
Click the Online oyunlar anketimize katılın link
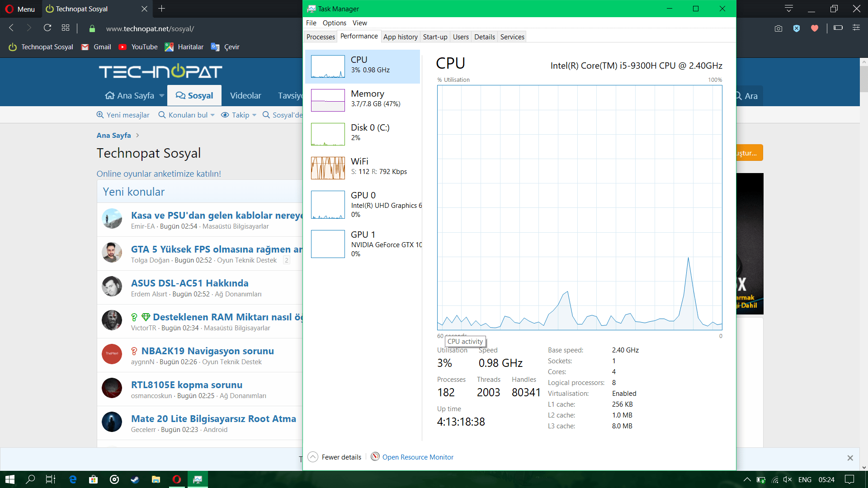pos(159,174)
